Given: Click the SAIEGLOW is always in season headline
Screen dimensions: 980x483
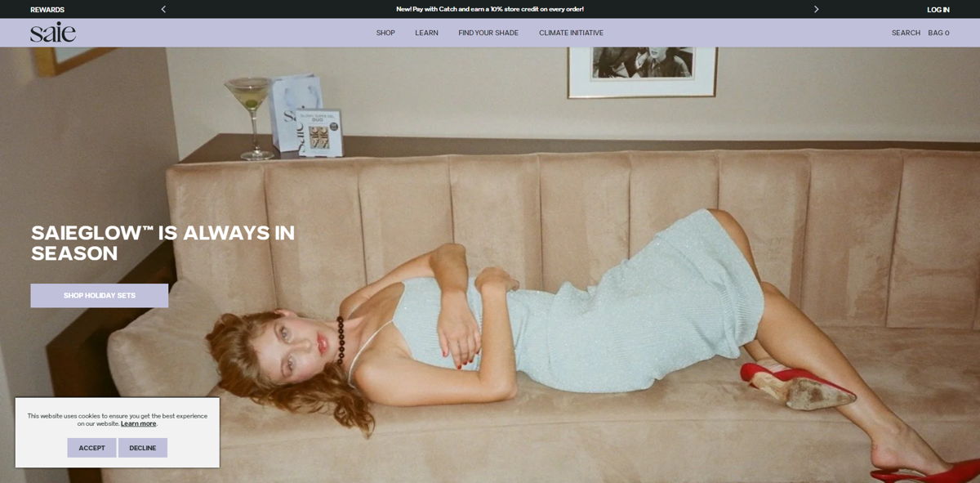Looking at the screenshot, I should (163, 244).
